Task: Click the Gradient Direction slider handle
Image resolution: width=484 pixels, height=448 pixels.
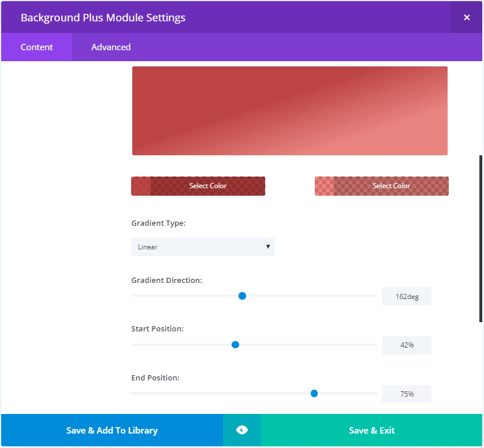Action: (243, 296)
